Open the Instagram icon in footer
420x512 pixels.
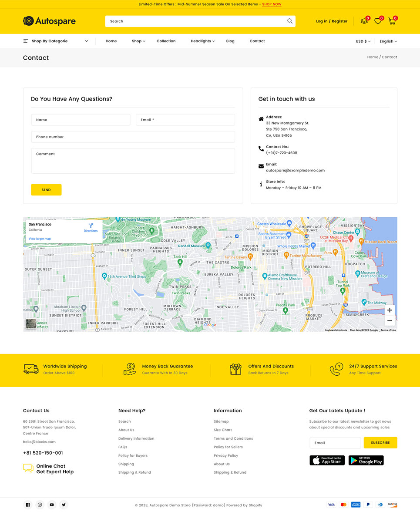[40, 505]
